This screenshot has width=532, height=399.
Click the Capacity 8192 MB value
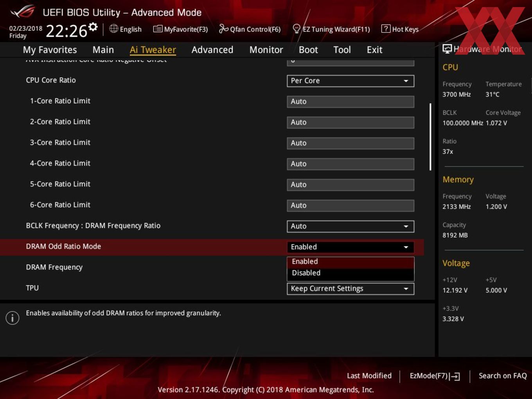tap(455, 235)
